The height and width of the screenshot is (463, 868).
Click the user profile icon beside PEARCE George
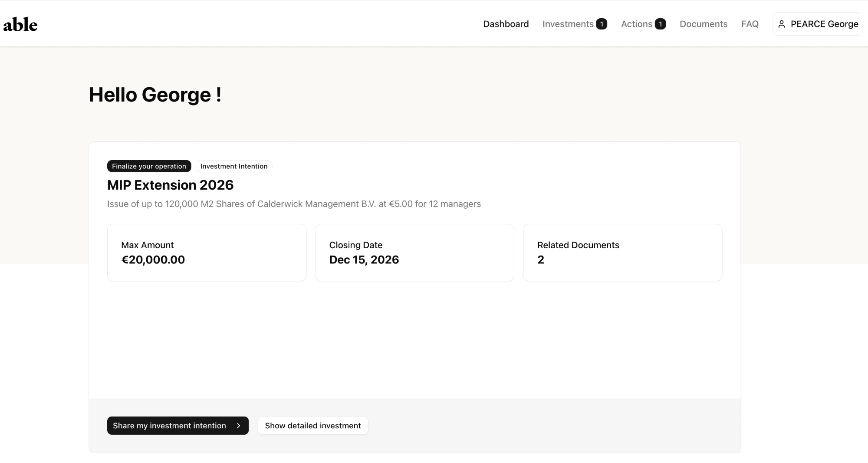[782, 24]
